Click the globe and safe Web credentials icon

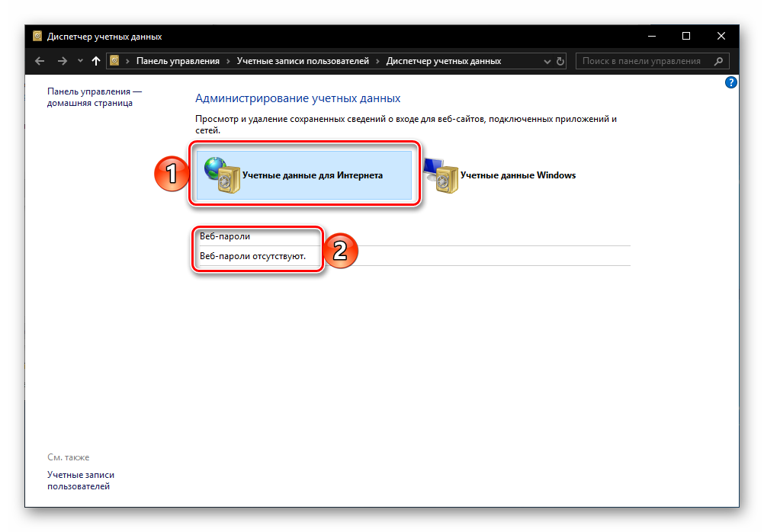click(222, 175)
